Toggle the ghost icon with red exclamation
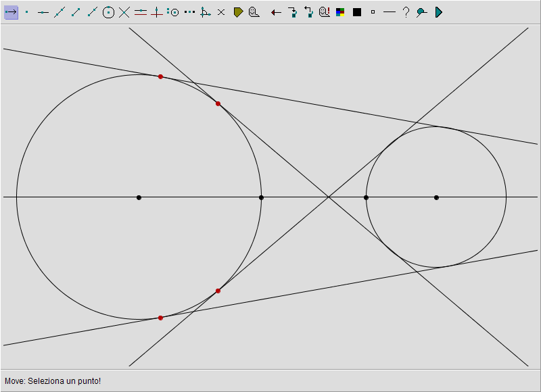 325,12
